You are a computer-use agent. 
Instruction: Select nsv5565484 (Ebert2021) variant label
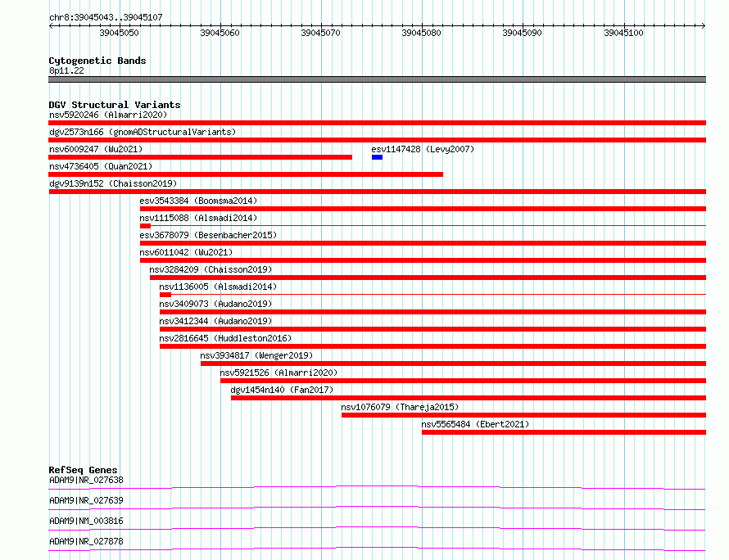(475, 424)
